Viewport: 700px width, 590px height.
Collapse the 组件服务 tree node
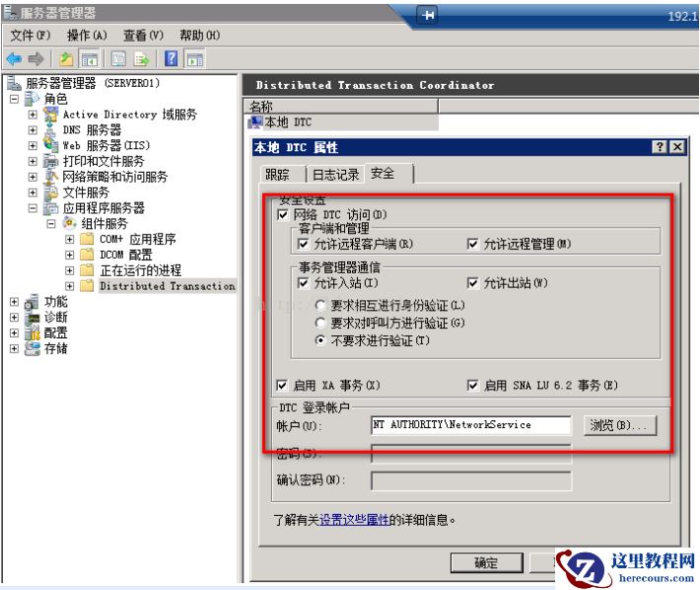[51, 223]
